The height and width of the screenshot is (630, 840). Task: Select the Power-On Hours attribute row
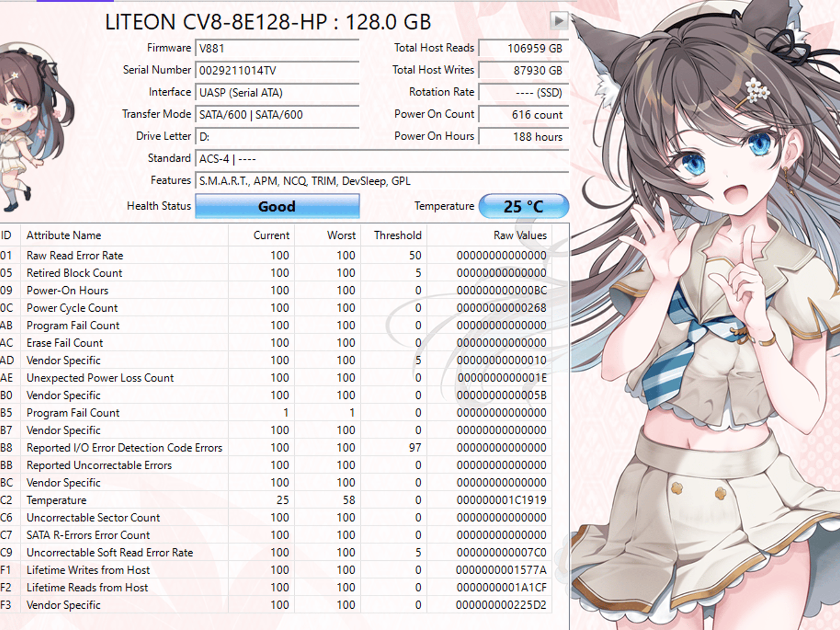[x=276, y=290]
